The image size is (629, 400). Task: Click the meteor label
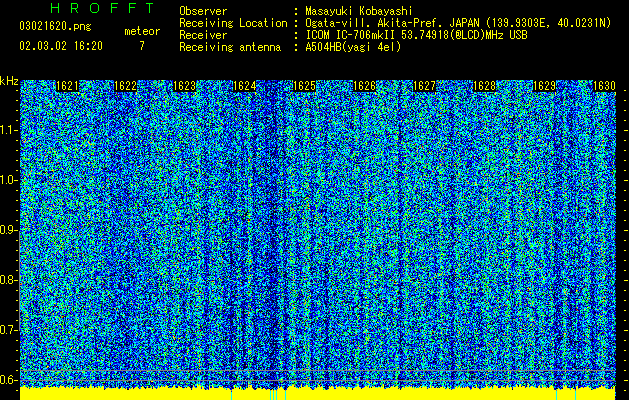click(142, 31)
